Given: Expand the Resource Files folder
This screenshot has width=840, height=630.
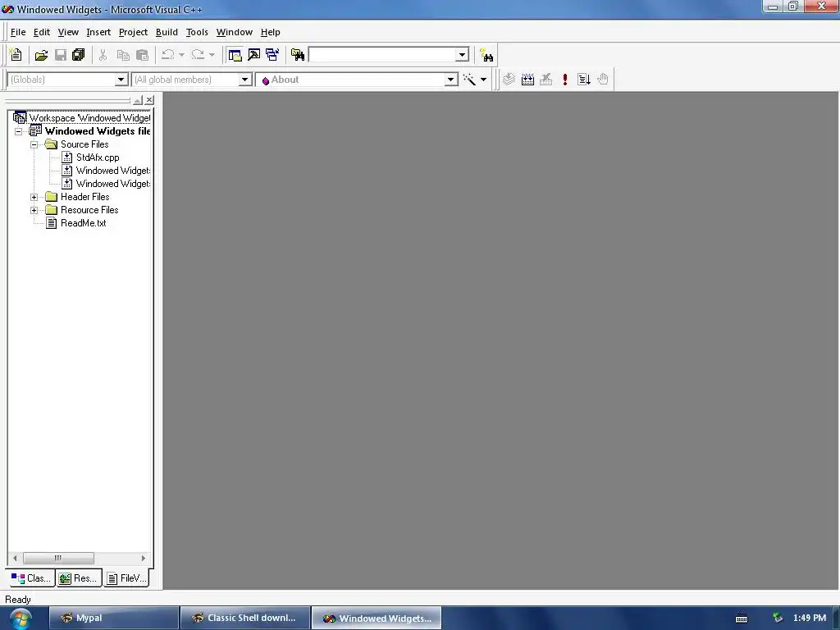Looking at the screenshot, I should tap(34, 210).
